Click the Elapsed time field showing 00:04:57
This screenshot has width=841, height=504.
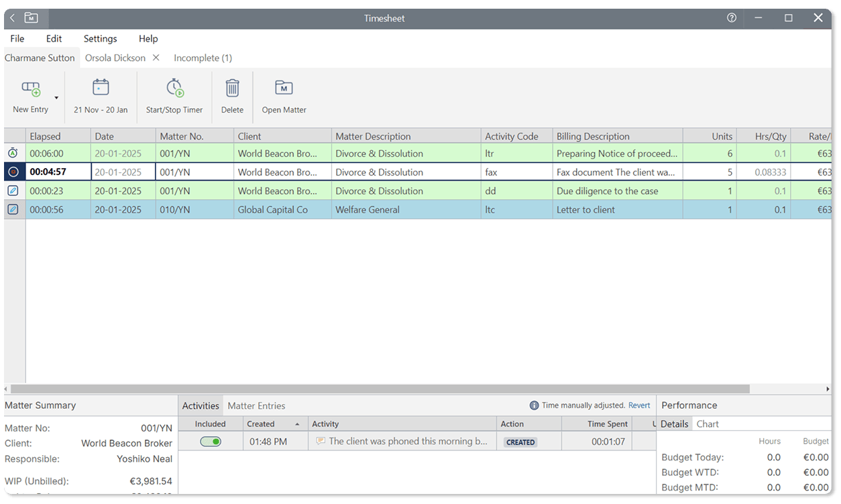pos(58,172)
